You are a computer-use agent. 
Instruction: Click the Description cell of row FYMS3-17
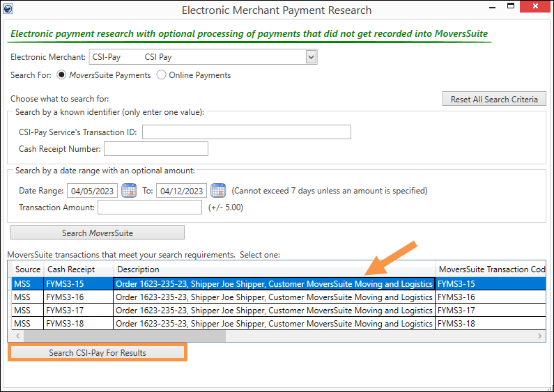pyautogui.click(x=274, y=311)
